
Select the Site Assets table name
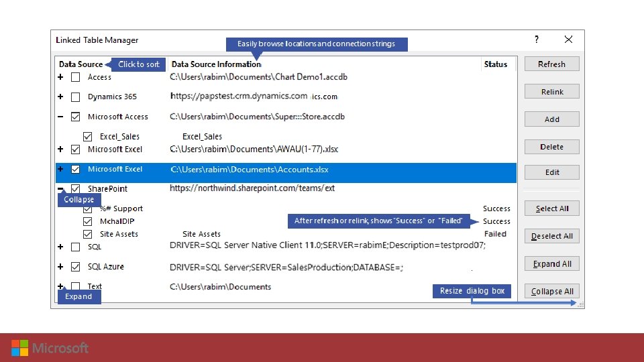click(119, 234)
